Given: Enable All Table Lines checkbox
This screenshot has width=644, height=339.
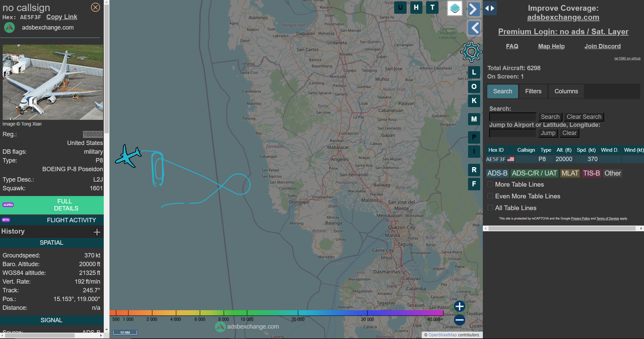Looking at the screenshot, I should coord(490,208).
